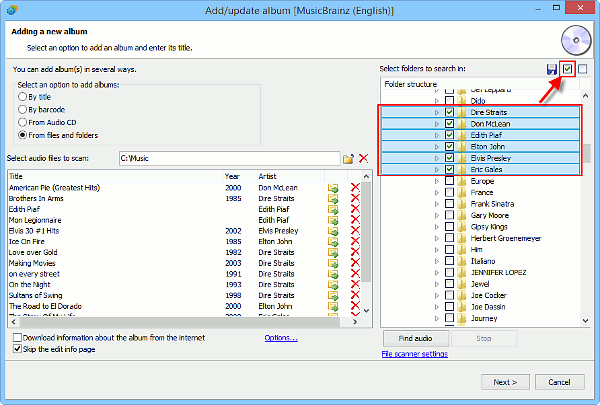This screenshot has width=600, height=405.
Task: Choose the From Audio CD option
Action: pyautogui.click(x=23, y=122)
